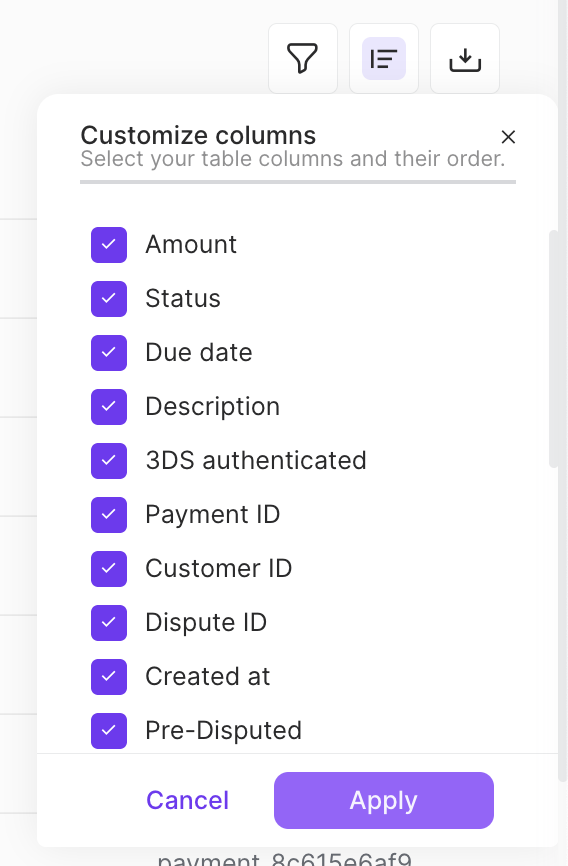Open the funnel filter icon
568x866 pixels.
click(303, 59)
